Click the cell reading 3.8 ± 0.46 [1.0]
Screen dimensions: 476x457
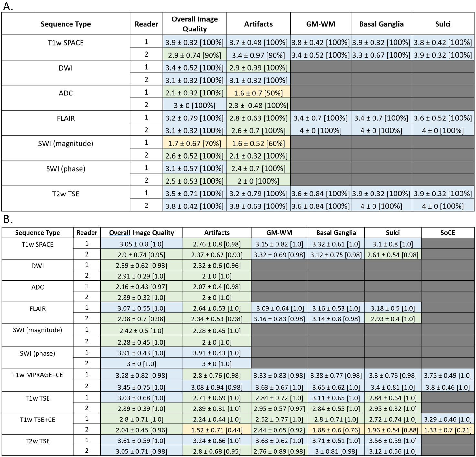click(448, 387)
